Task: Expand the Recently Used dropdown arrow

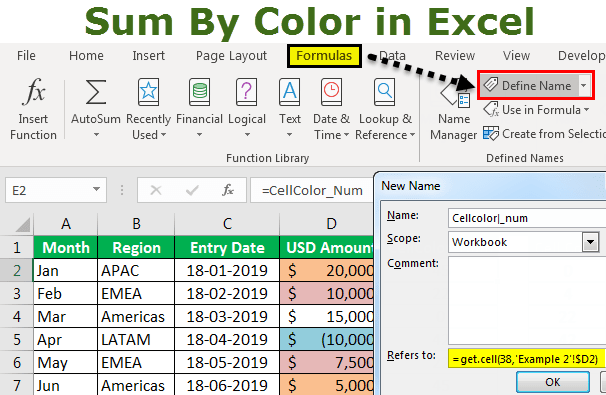Action: click(x=163, y=135)
